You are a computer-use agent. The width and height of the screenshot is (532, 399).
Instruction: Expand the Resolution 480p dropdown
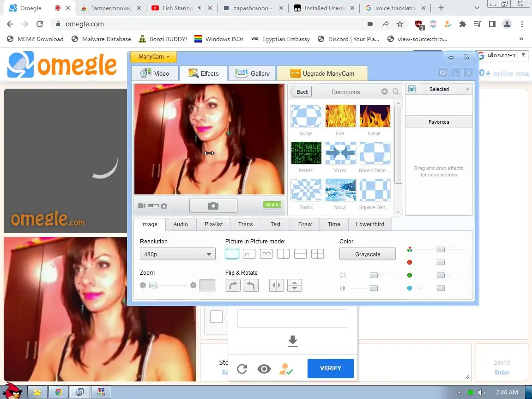coord(177,254)
